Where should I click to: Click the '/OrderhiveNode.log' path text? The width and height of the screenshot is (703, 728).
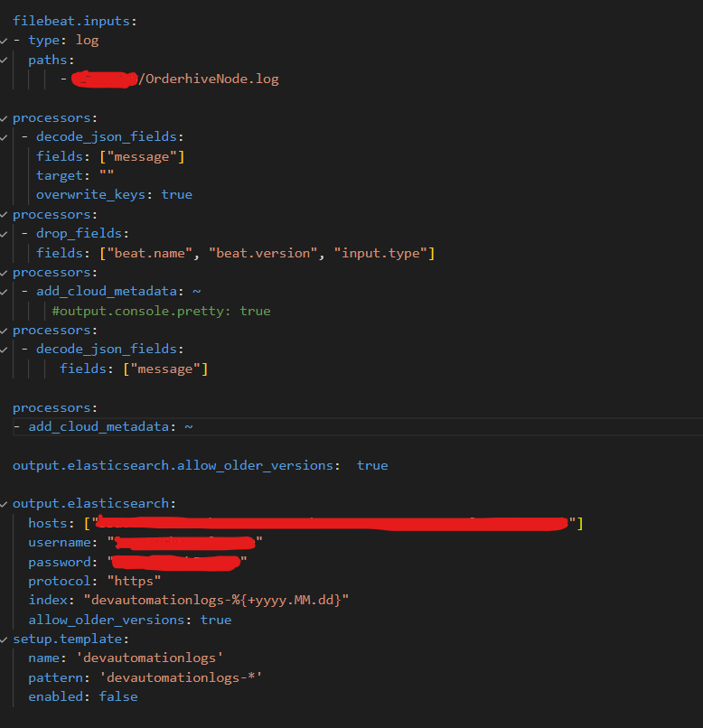(209, 79)
